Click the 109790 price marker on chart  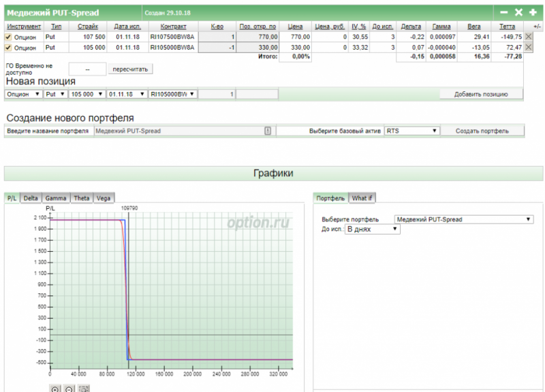(x=129, y=208)
